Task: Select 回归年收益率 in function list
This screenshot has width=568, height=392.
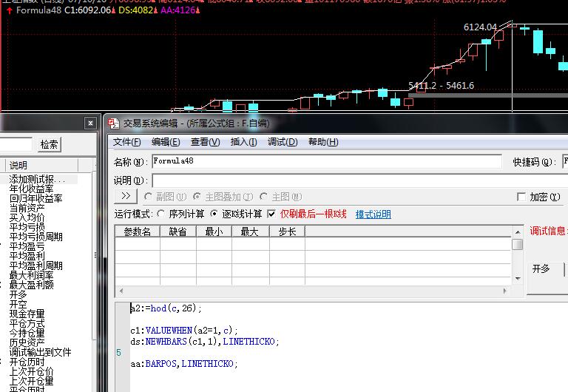Action: [35, 198]
